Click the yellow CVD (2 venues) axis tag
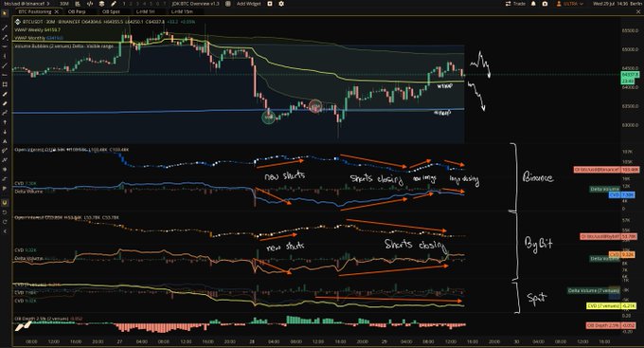Image resolution: width=644 pixels, height=348 pixels. pyautogui.click(x=612, y=306)
